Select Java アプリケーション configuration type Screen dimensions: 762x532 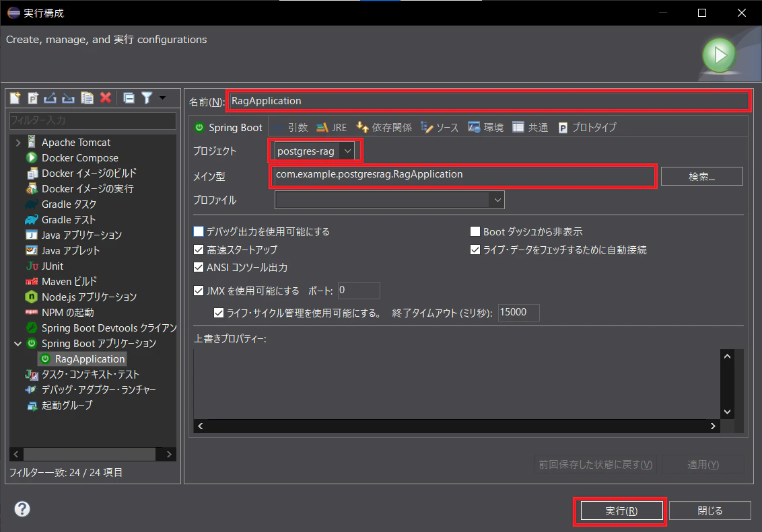tap(81, 235)
